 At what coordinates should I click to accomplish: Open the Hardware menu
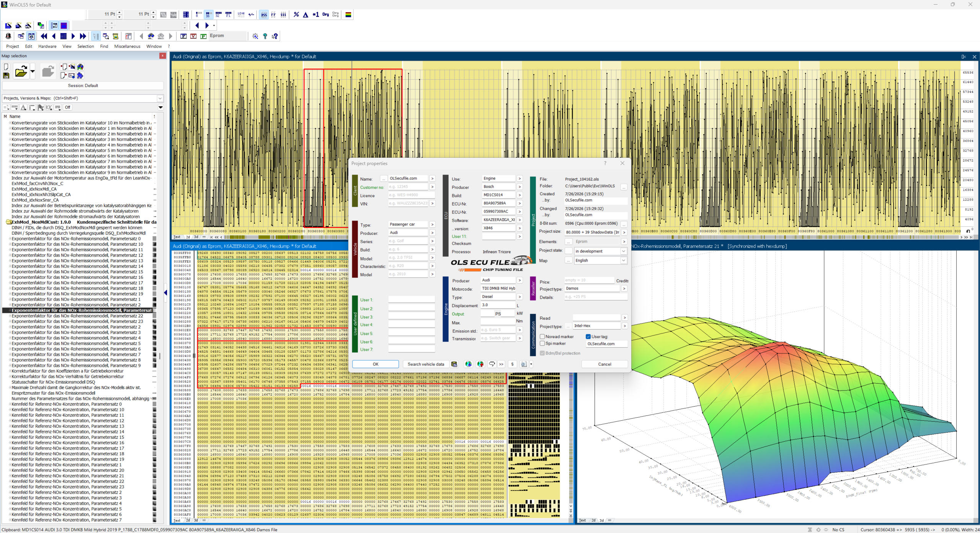coord(47,46)
